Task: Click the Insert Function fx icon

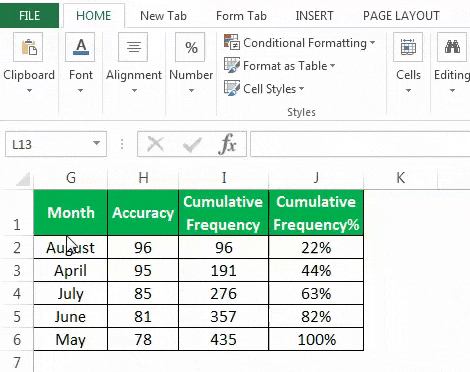Action: [228, 144]
